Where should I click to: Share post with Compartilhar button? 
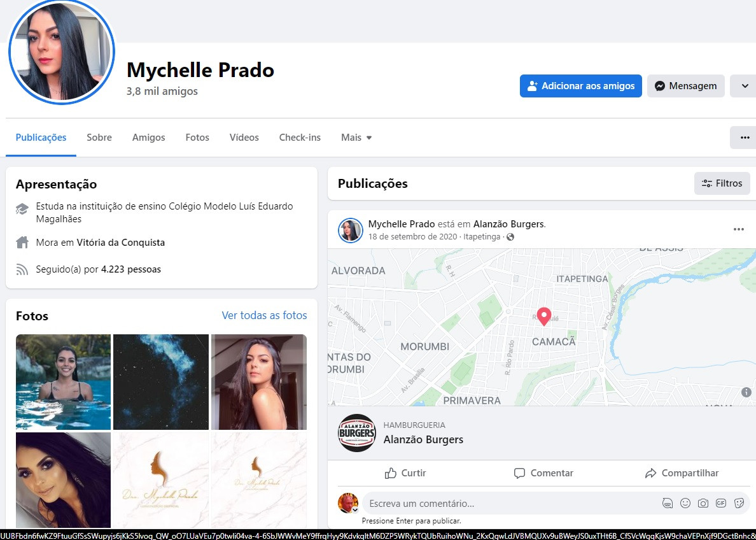(682, 473)
